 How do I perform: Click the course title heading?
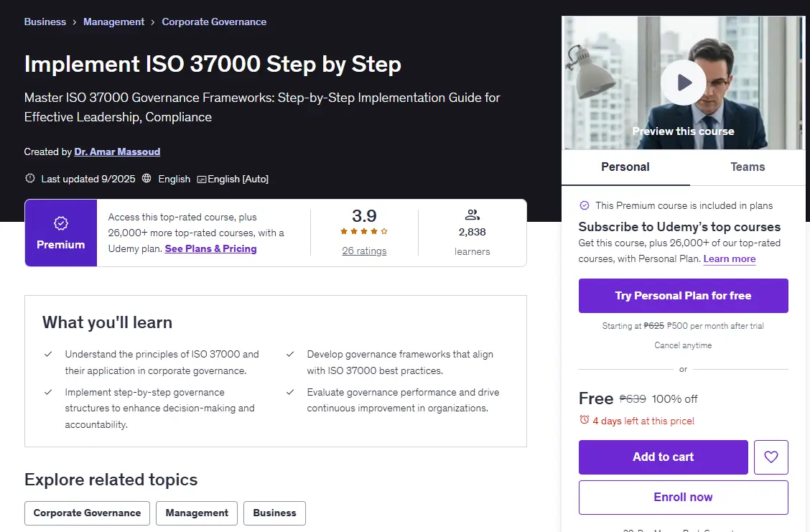coord(213,64)
